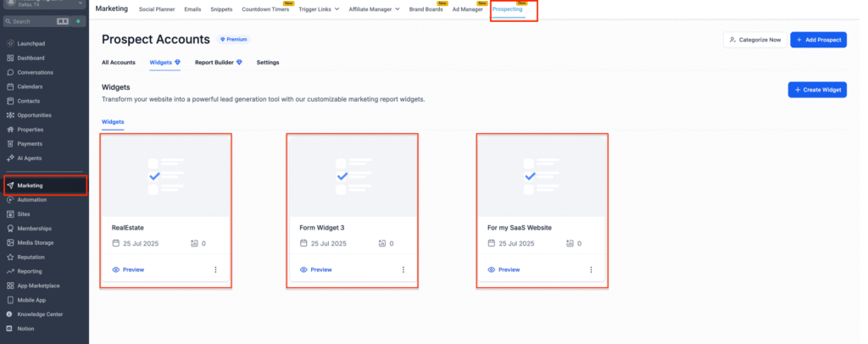Preview the RealEstate widget
Image resolution: width=868 pixels, height=344 pixels.
128,270
